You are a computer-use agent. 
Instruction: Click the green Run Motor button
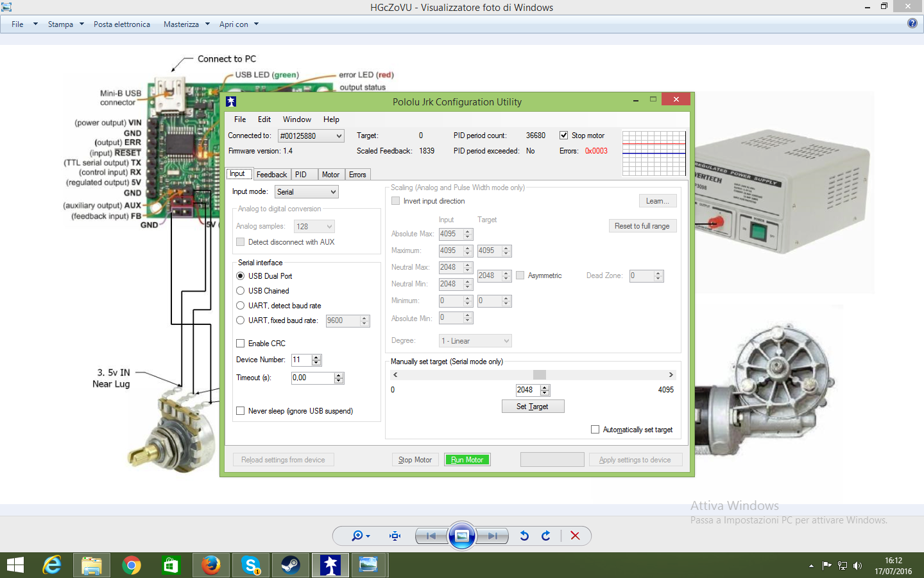467,460
